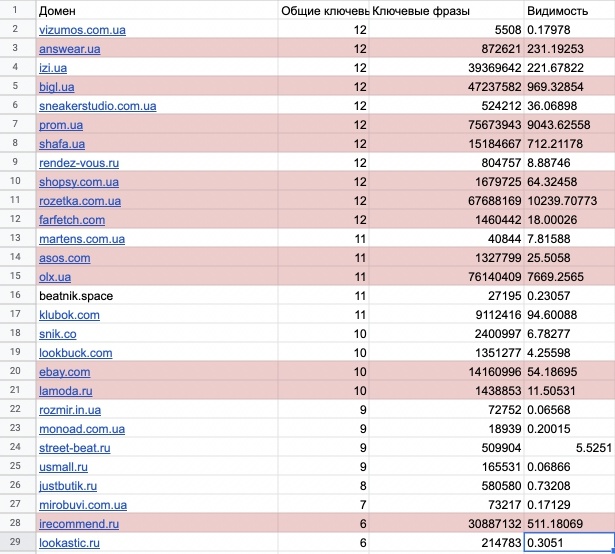This screenshot has width=615, height=554.
Task: Open the vizumos.com.ua link
Action: (82, 30)
